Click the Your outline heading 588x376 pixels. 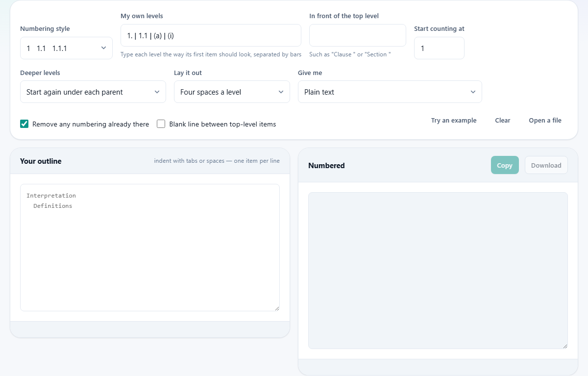pos(41,161)
